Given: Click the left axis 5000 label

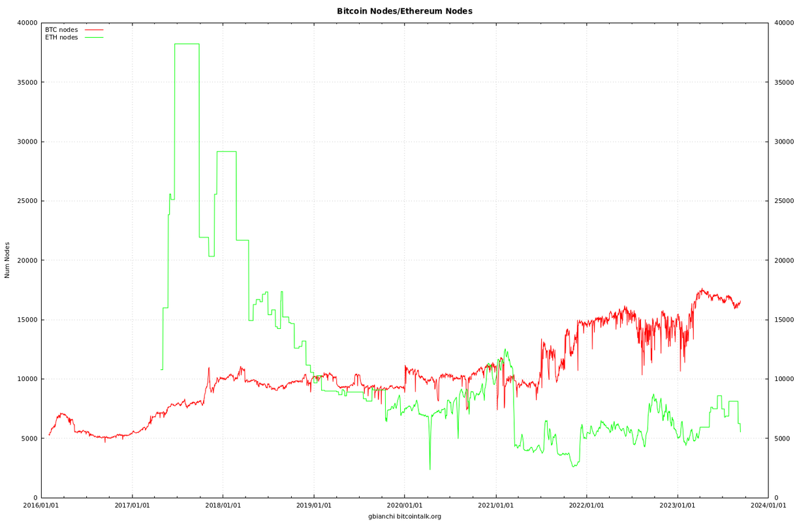Looking at the screenshot, I should (x=29, y=438).
